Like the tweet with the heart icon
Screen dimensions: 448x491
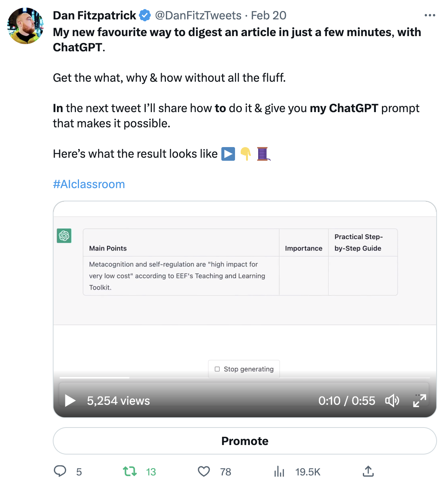coord(204,472)
